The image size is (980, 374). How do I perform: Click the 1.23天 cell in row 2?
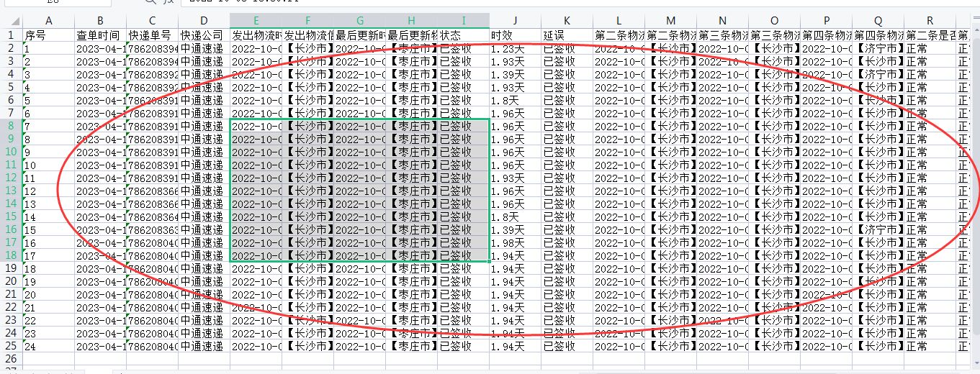point(515,48)
